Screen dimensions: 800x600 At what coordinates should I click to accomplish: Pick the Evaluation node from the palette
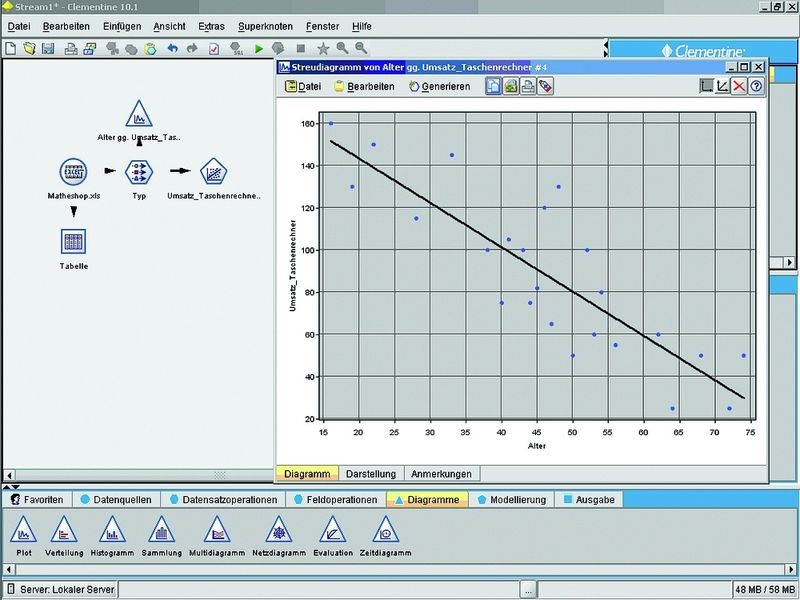(333, 530)
